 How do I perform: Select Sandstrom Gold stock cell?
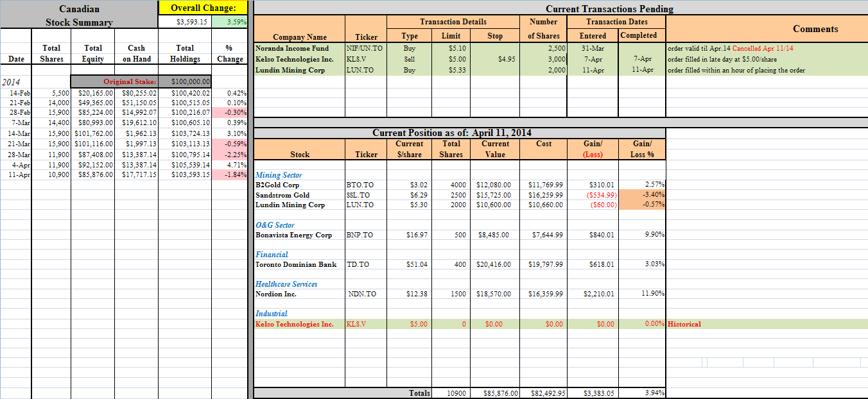point(300,195)
